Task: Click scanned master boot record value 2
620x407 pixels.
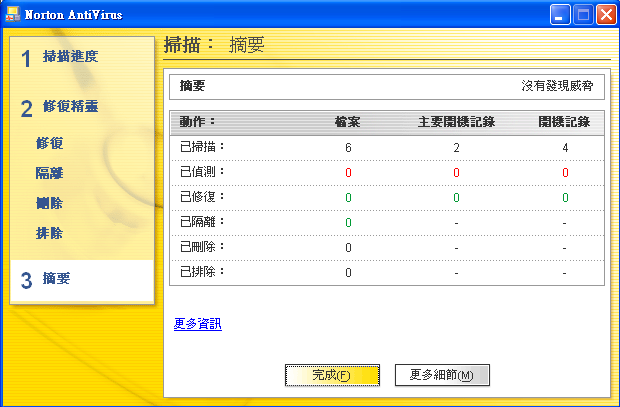Action: coord(456,148)
